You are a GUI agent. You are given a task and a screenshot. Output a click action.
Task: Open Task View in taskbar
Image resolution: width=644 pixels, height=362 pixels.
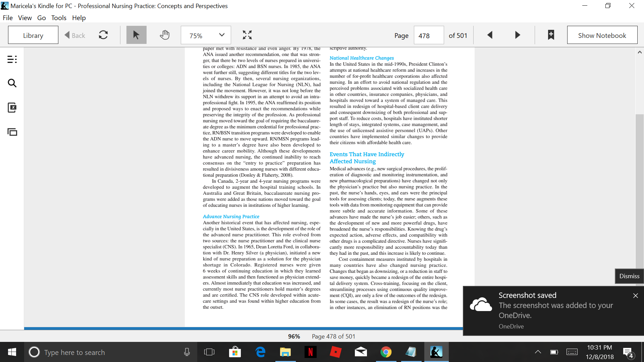click(x=209, y=352)
